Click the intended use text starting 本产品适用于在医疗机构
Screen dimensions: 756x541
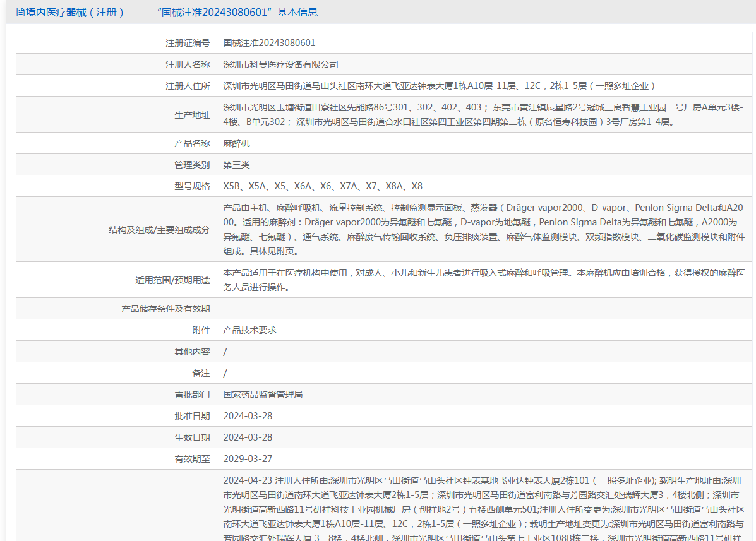pyautogui.click(x=484, y=280)
